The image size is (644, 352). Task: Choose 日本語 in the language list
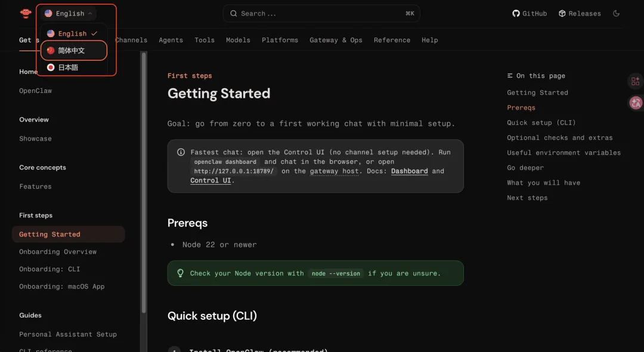tap(68, 68)
